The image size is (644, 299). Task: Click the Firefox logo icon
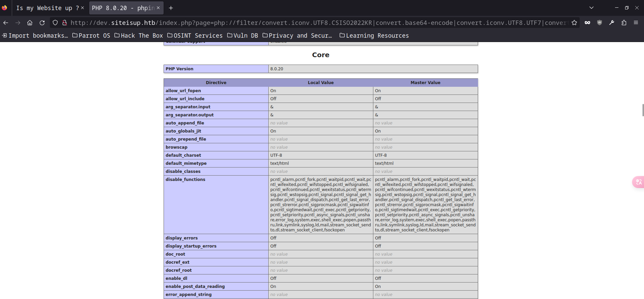click(4, 7)
